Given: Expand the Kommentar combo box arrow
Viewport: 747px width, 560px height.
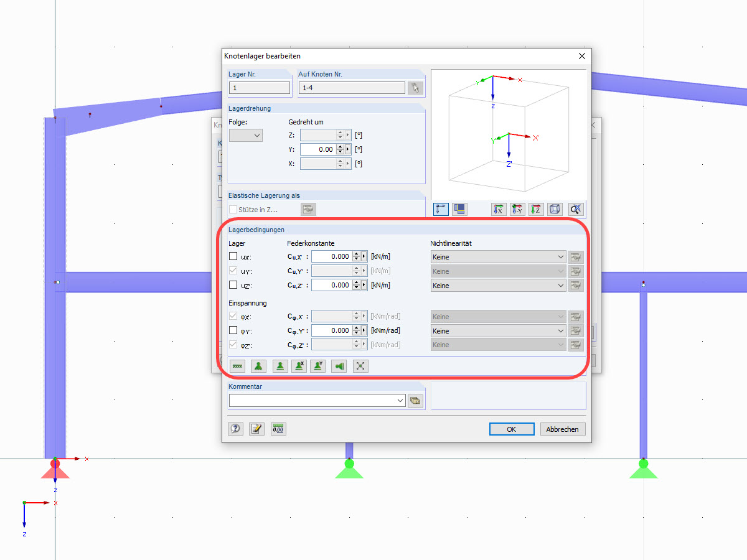Looking at the screenshot, I should tap(400, 401).
